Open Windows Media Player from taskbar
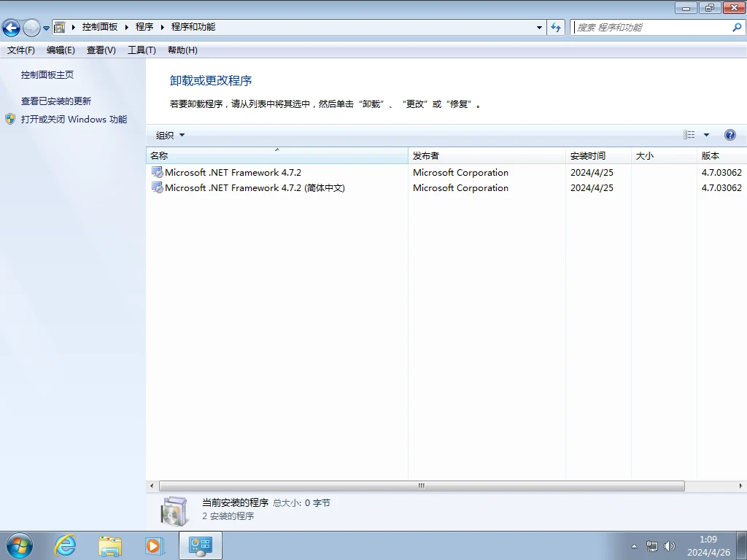This screenshot has width=747, height=560. point(155,545)
